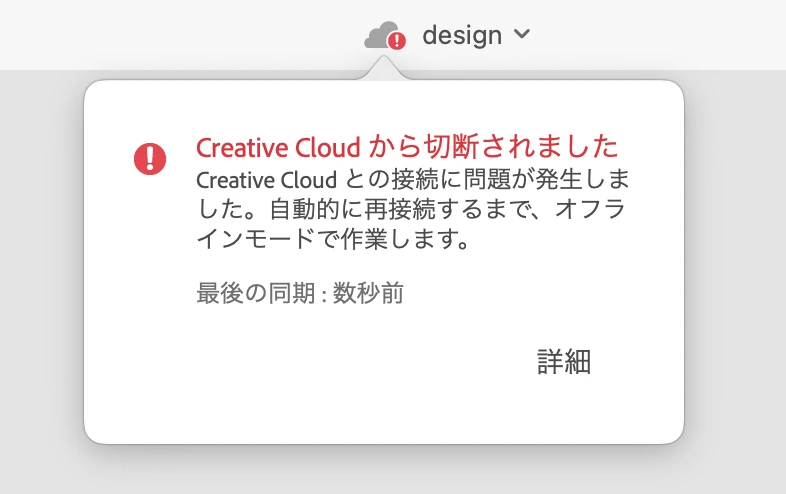Click the message starting 'Creative Cloud との接続に'
This screenshot has height=494, width=786.
pos(413,209)
